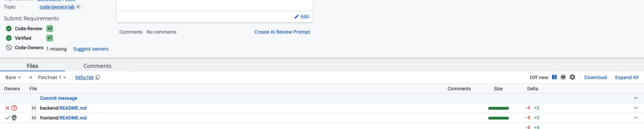Expand backend/README.md diff chevron
Viewport: 644px width, 129px height.
point(636,108)
